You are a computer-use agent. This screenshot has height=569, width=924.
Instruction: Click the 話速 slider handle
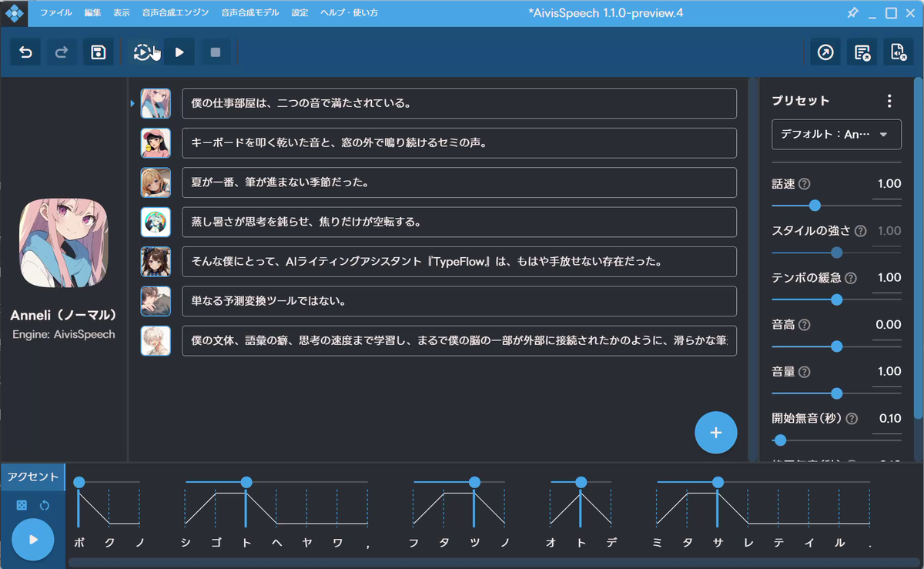coord(815,206)
